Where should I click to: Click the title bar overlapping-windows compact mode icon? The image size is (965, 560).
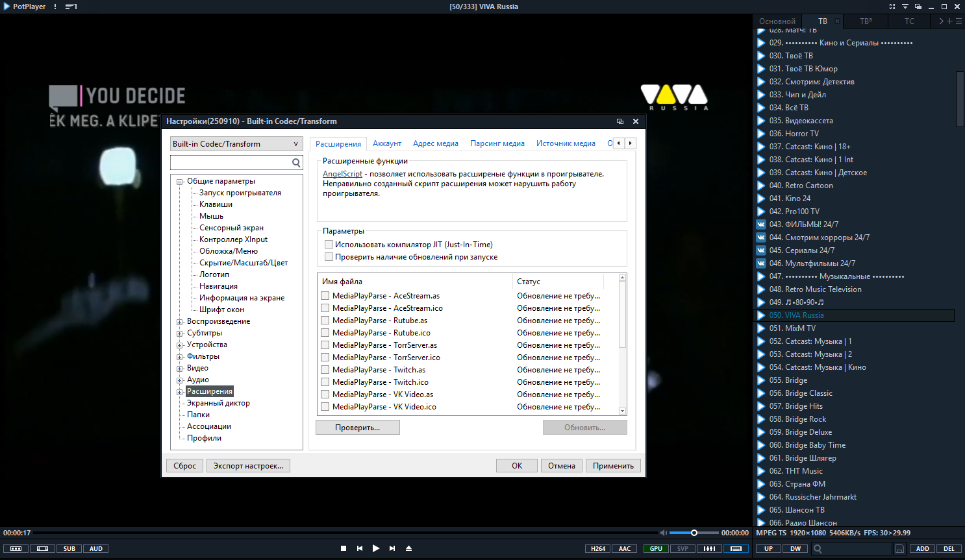(918, 6)
